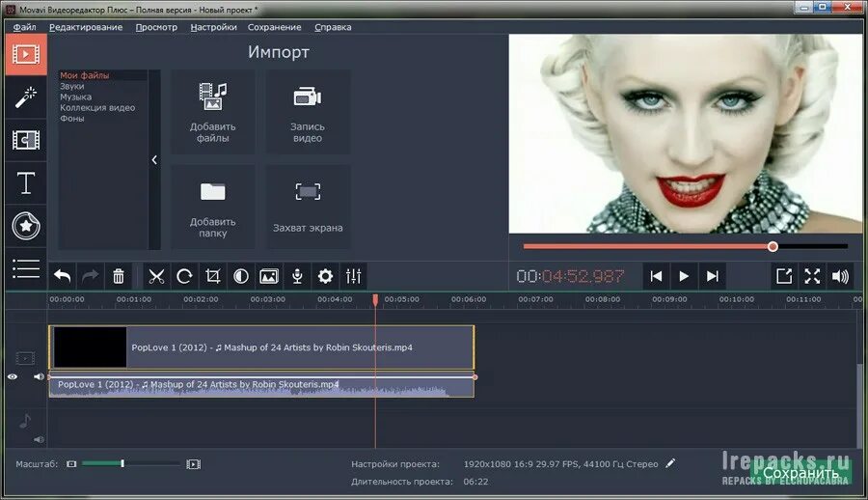Open Clip properties gear
The image size is (868, 500).
click(x=326, y=276)
